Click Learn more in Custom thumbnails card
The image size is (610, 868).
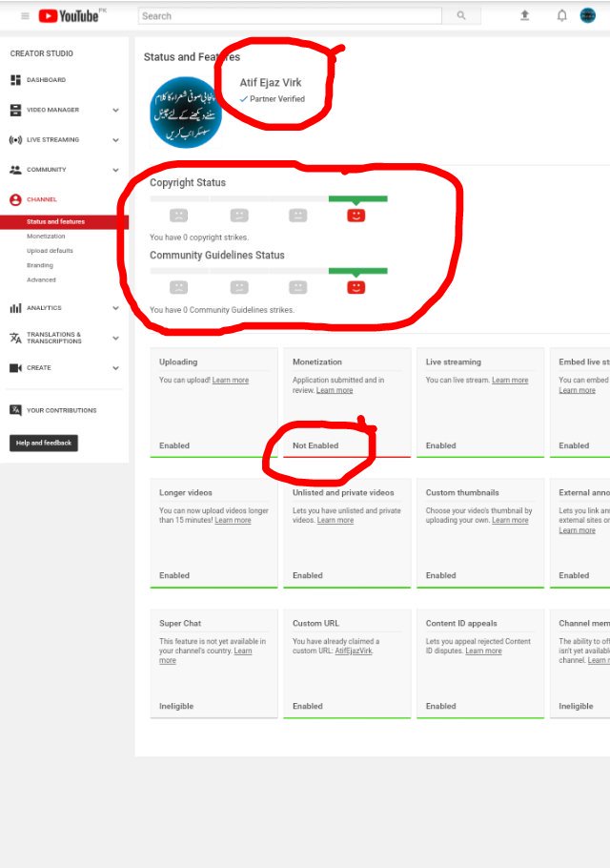[x=510, y=521]
